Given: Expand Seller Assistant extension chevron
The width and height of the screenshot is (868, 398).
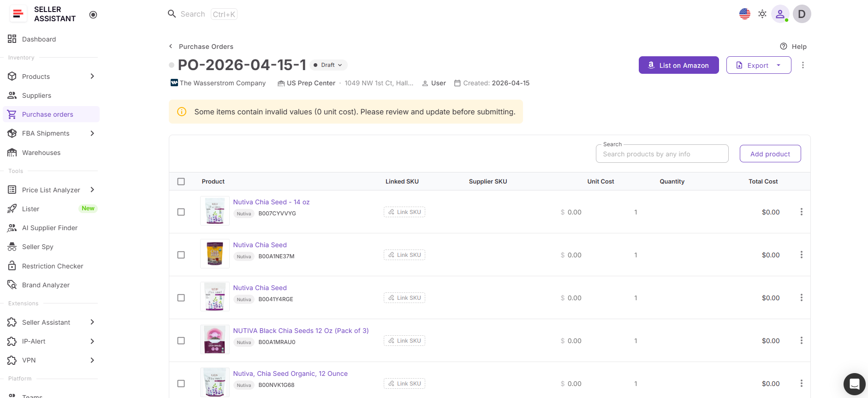Looking at the screenshot, I should (92, 322).
